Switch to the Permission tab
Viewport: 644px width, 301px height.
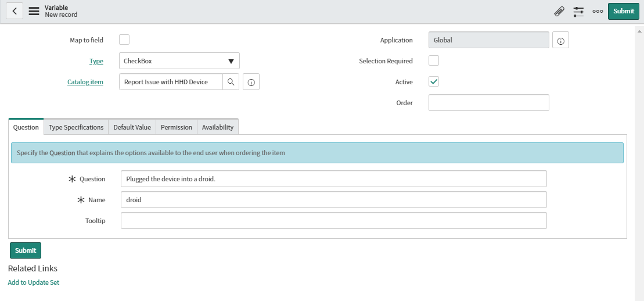(177, 127)
